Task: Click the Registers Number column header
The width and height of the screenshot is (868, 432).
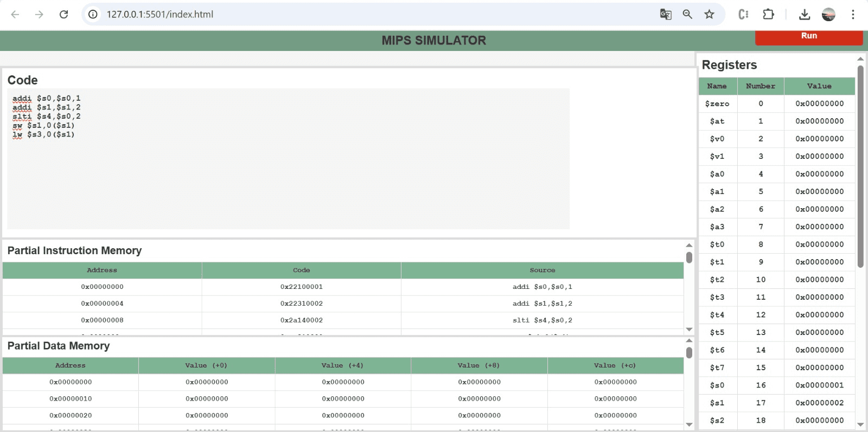Action: 761,86
